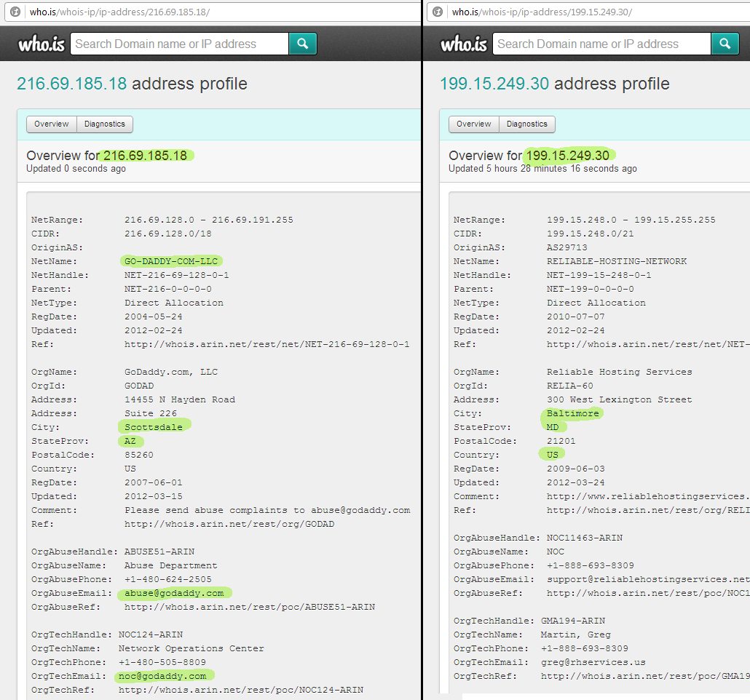Click the MD StateProv value
The width and height of the screenshot is (750, 700).
(553, 427)
